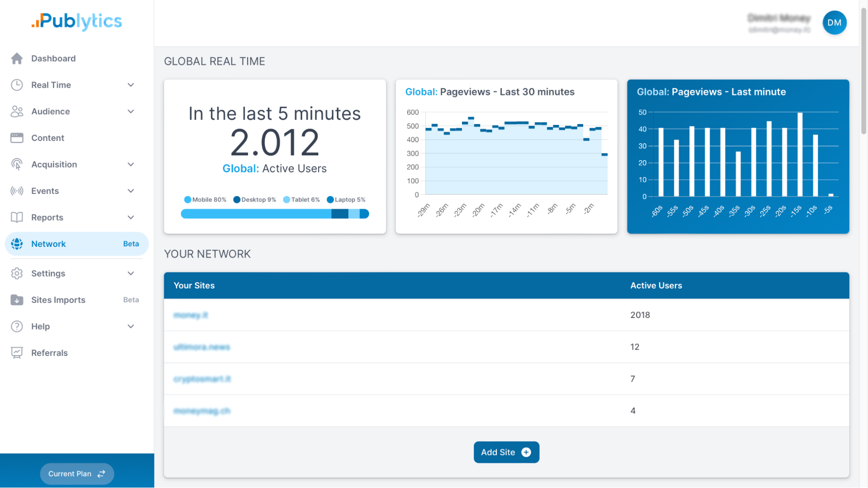Click the Content navigation icon
The height and width of the screenshot is (488, 868).
[17, 138]
